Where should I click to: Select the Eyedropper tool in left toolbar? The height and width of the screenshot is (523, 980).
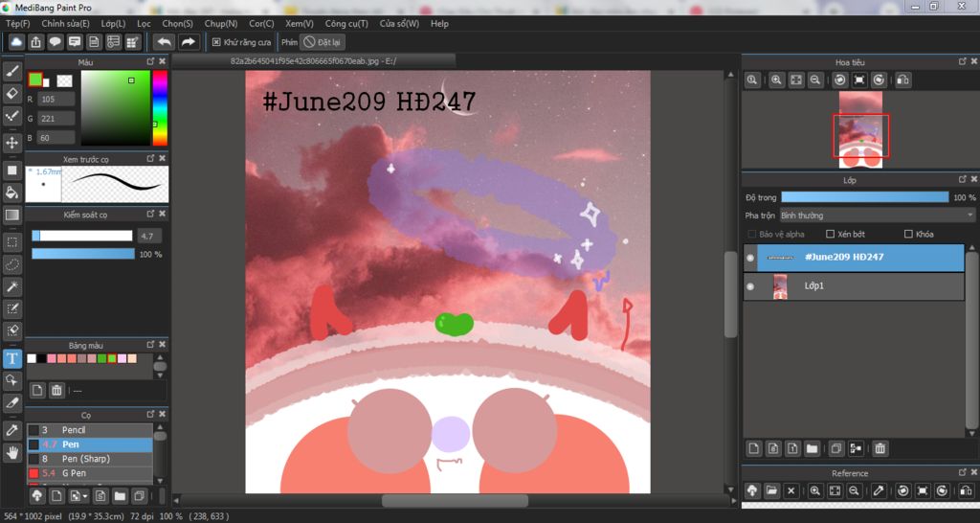(x=11, y=430)
